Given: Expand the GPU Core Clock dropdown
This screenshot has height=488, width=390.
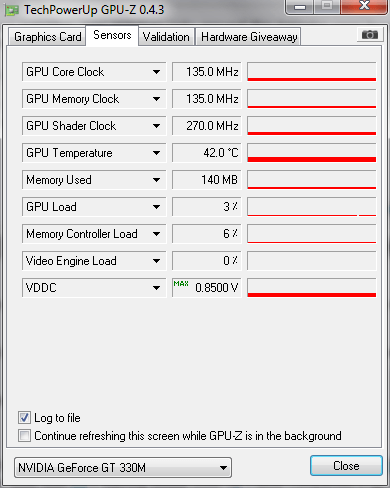Looking at the screenshot, I should tap(156, 72).
